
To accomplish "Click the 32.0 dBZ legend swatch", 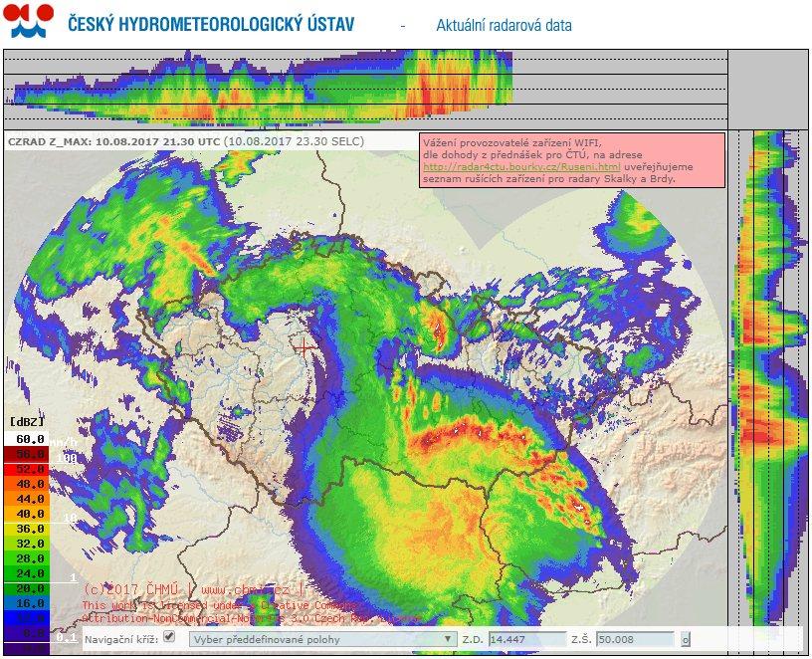I will coord(27,544).
